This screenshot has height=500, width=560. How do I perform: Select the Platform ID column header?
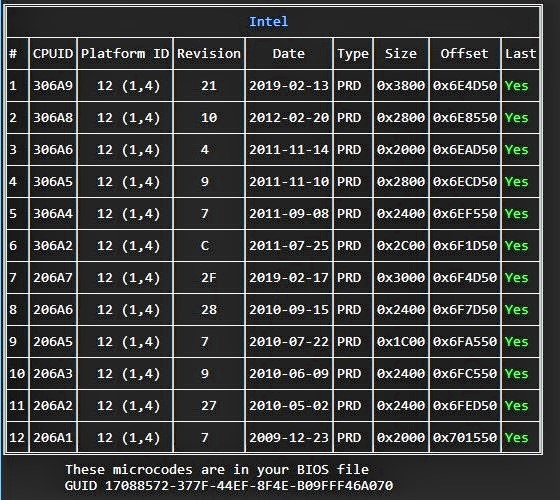click(x=125, y=54)
